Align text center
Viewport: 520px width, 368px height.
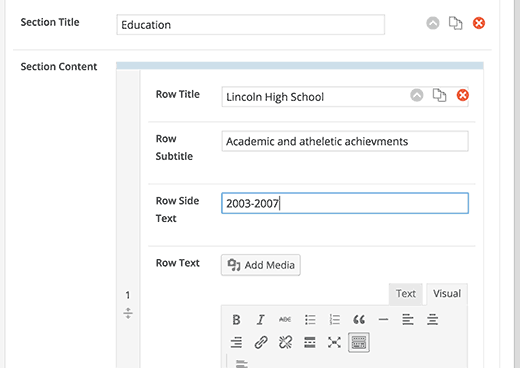point(433,320)
